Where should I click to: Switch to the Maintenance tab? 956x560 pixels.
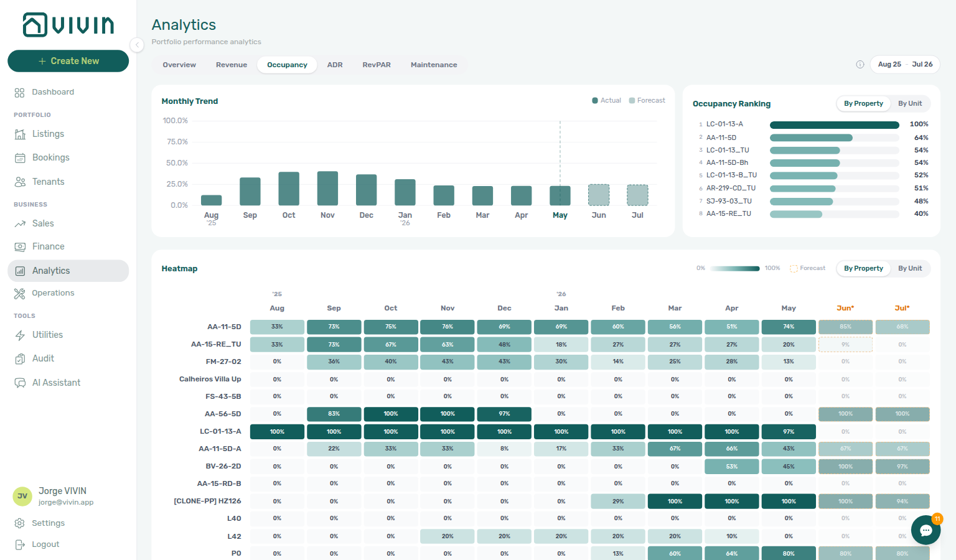click(434, 65)
